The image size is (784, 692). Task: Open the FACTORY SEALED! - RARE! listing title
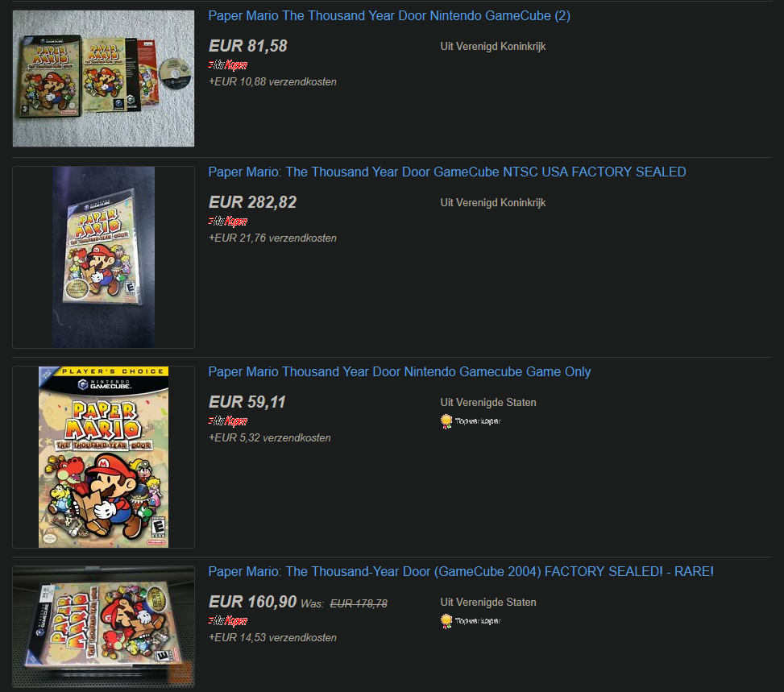[x=461, y=571]
